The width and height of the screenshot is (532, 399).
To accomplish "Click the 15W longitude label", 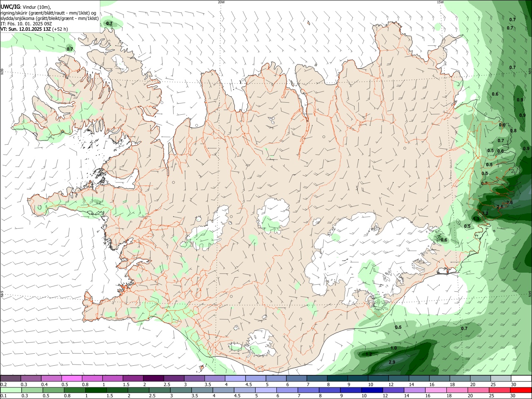I will coord(441,2).
